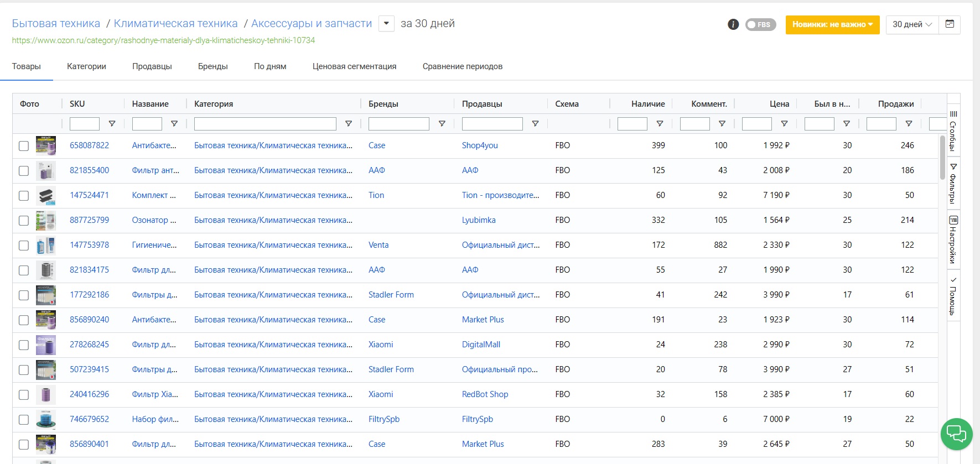This screenshot has height=464, width=980.
Task: Click the info icon next to FBS
Action: (733, 24)
